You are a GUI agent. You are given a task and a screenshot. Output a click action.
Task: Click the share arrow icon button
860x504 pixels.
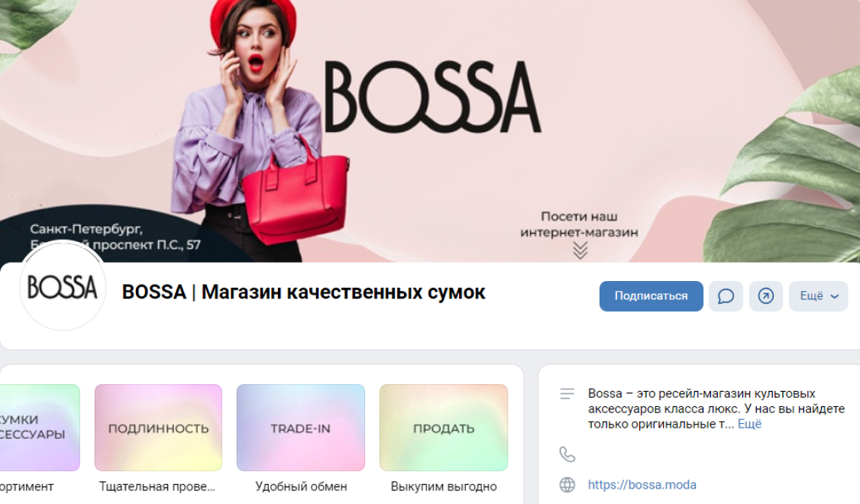[x=765, y=296]
